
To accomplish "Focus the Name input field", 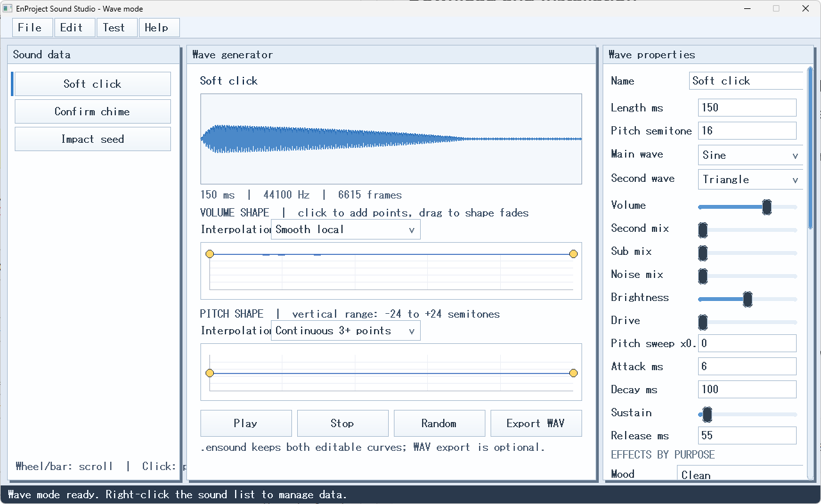I will pyautogui.click(x=746, y=81).
